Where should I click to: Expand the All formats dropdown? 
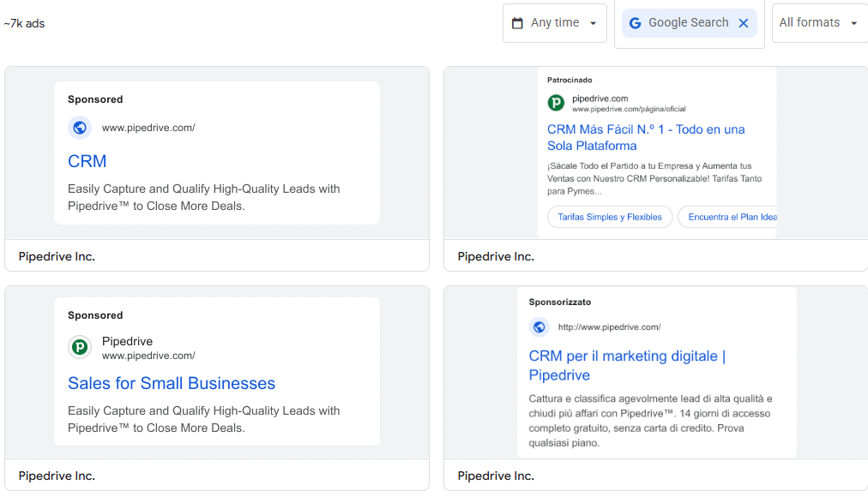pos(817,23)
